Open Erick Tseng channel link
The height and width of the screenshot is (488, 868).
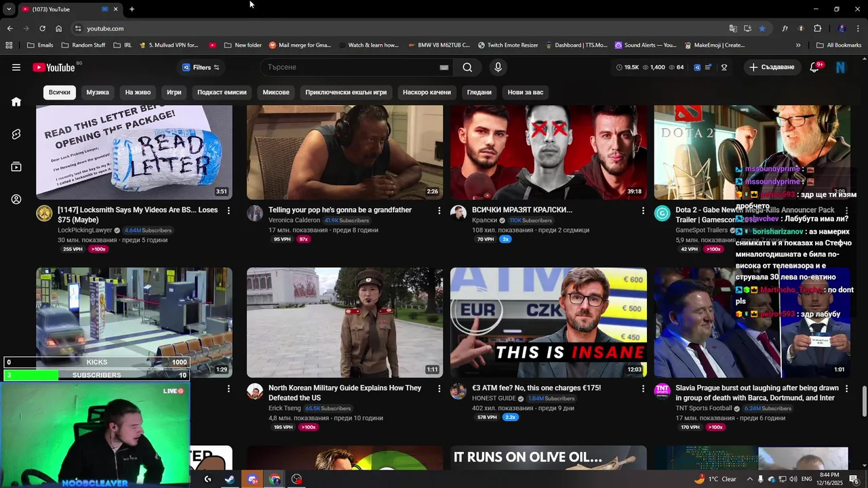pos(284,408)
